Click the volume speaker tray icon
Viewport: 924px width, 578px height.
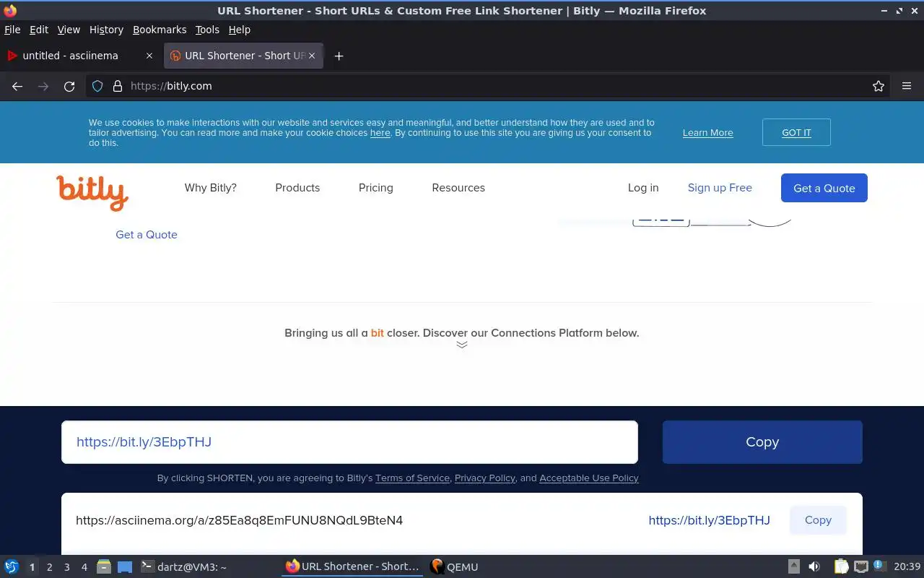click(814, 567)
